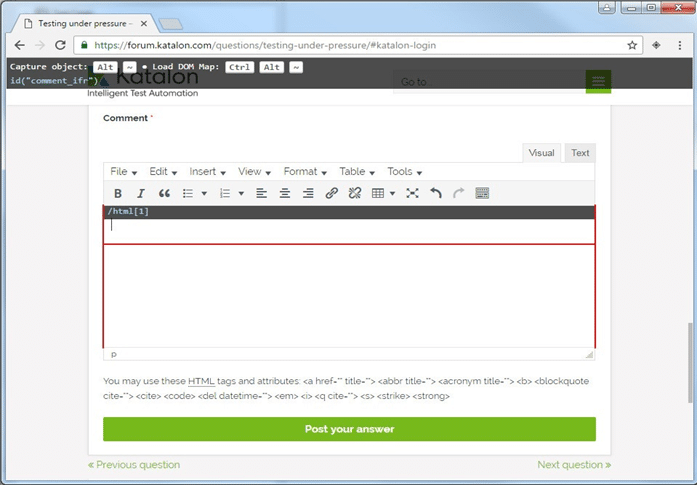697x485 pixels.
Task: Open the Table menu in editor
Action: coord(357,172)
